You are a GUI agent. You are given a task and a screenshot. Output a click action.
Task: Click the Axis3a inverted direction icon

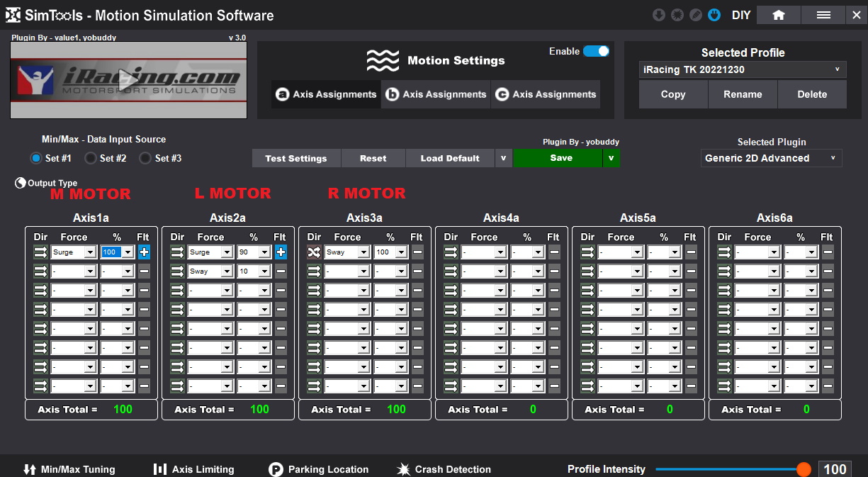pyautogui.click(x=314, y=252)
